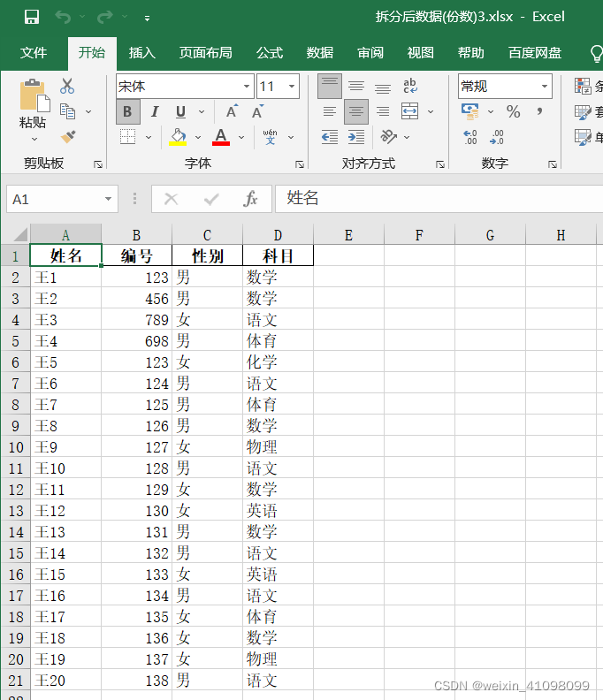Switch to the 插入 tab

point(142,53)
